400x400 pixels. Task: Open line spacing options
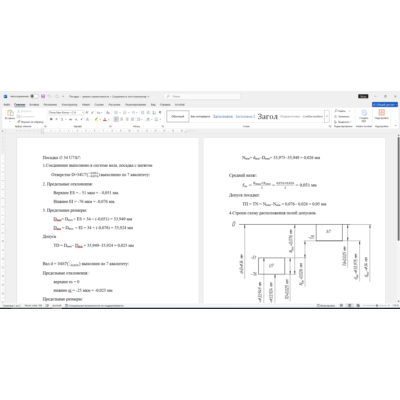[139, 119]
